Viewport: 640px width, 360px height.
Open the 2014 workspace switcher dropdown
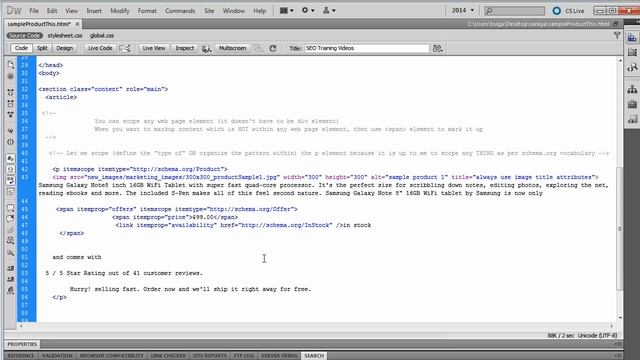(x=462, y=10)
